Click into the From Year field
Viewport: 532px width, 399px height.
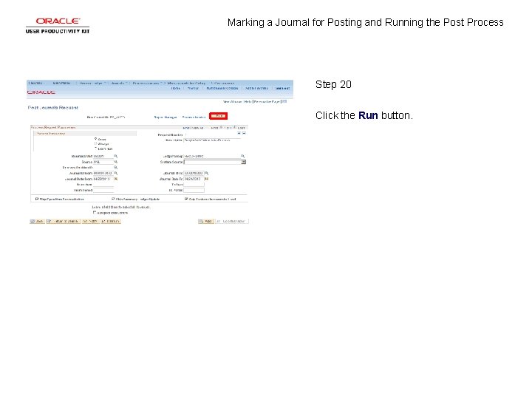[103, 185]
